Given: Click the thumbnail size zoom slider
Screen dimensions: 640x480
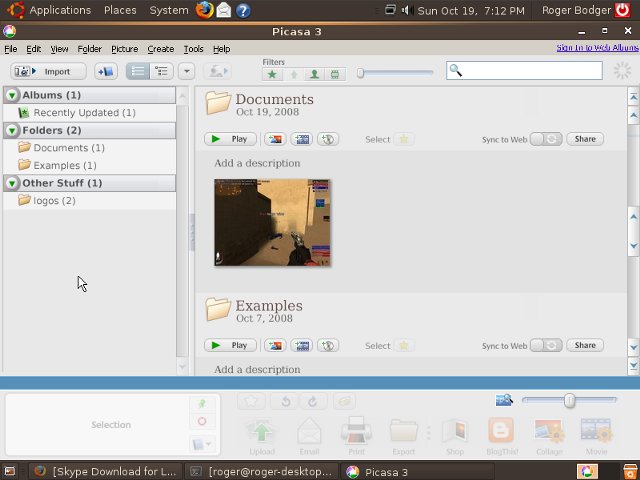Looking at the screenshot, I should 569,400.
